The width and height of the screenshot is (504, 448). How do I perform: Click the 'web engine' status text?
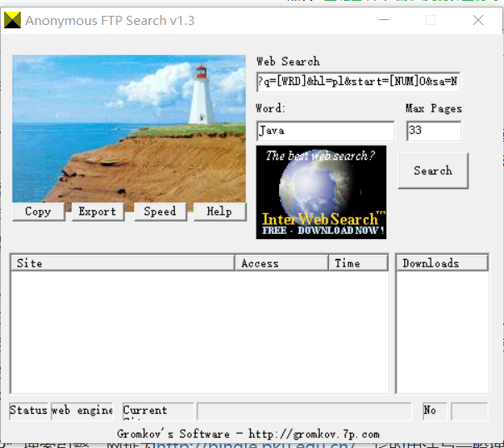pos(82,411)
